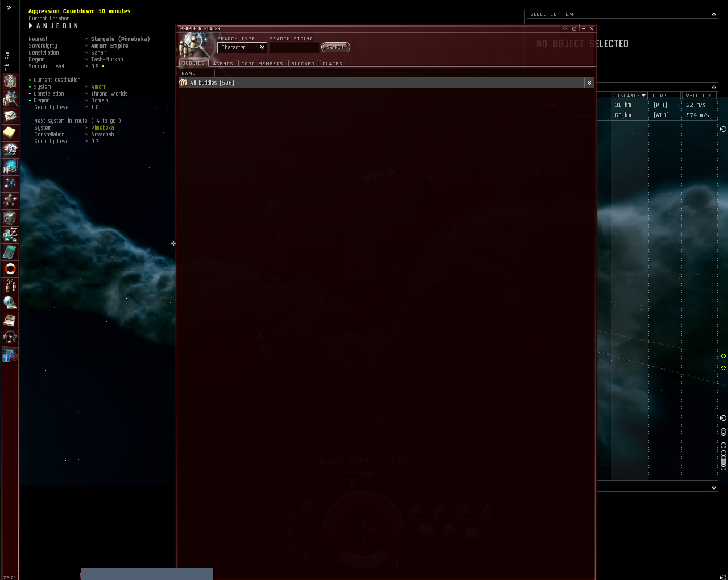Image resolution: width=728 pixels, height=580 pixels.
Task: Switch to the Buddies tab
Action: 193,63
